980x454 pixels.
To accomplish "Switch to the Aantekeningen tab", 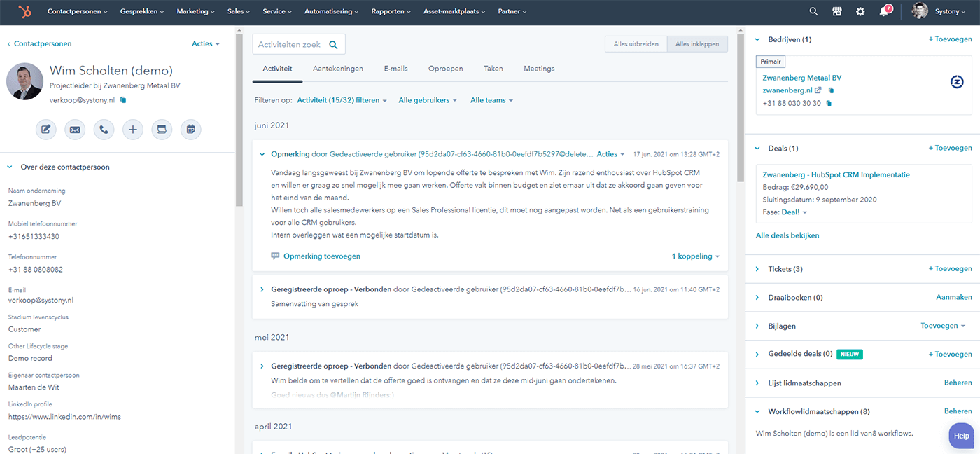I will [x=337, y=69].
